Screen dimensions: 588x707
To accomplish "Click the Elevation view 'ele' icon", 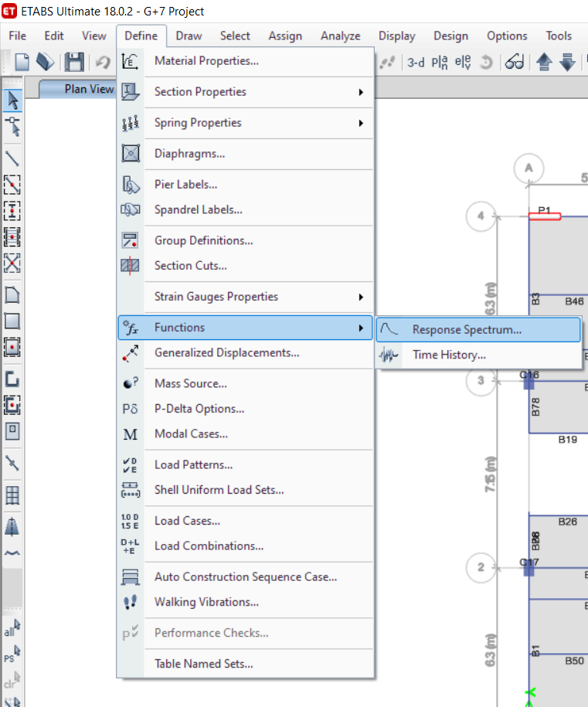I will point(463,63).
